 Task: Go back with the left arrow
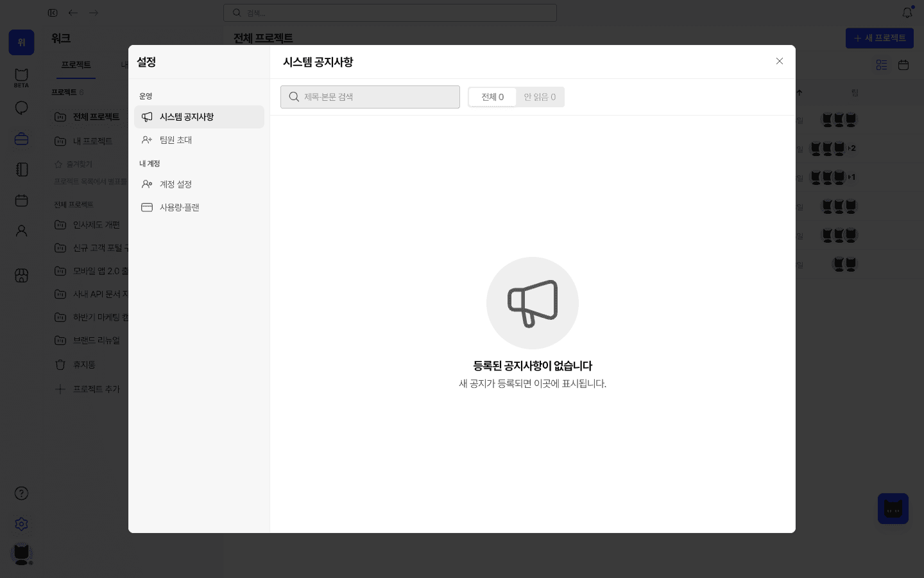click(73, 13)
